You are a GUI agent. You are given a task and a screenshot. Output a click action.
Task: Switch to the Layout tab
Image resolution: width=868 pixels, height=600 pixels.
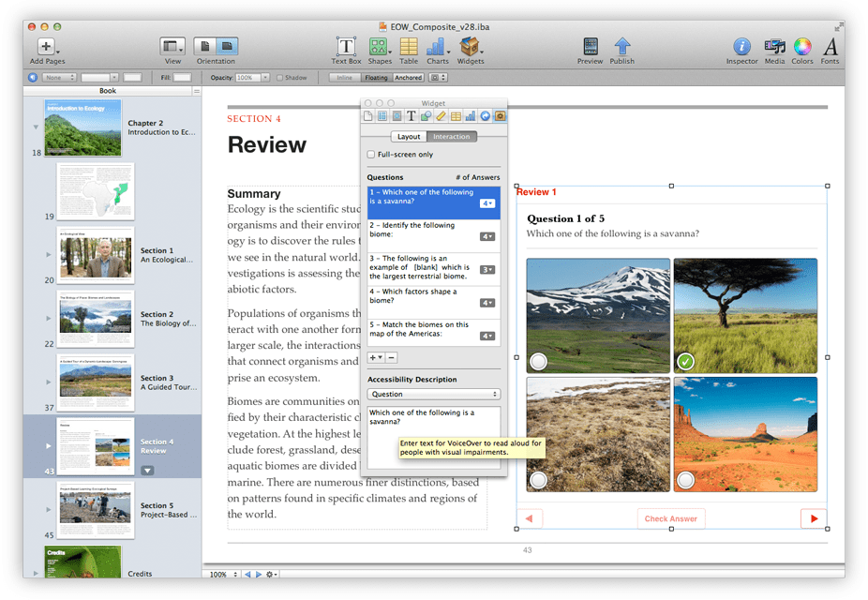click(x=409, y=137)
